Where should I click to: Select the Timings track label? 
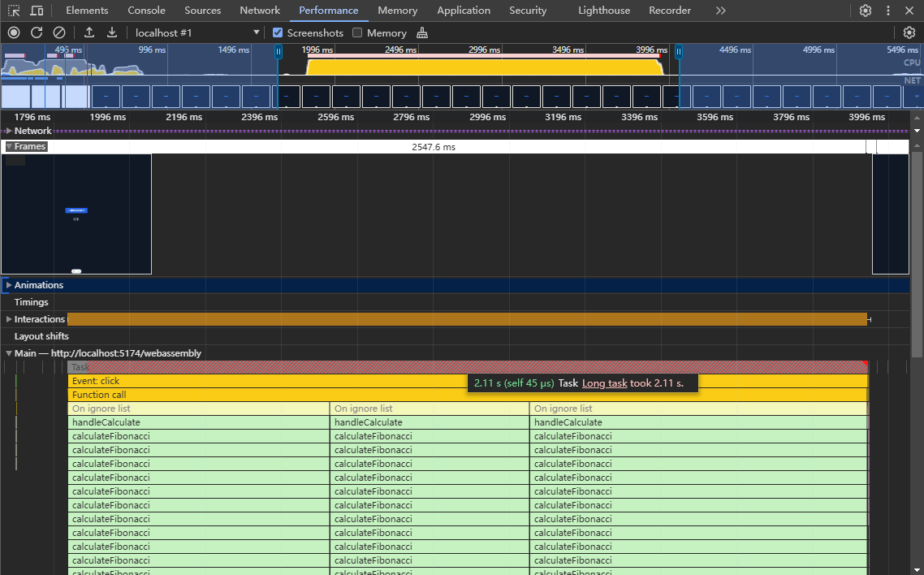click(31, 302)
